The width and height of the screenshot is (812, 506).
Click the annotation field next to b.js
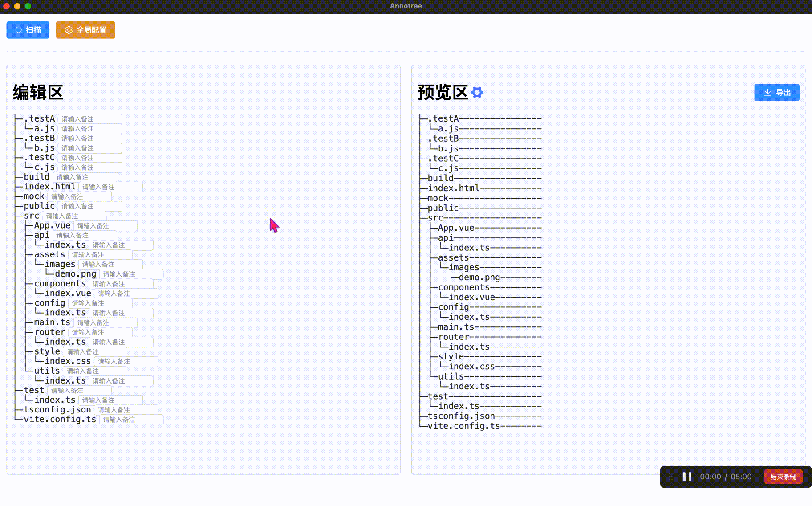tap(89, 148)
